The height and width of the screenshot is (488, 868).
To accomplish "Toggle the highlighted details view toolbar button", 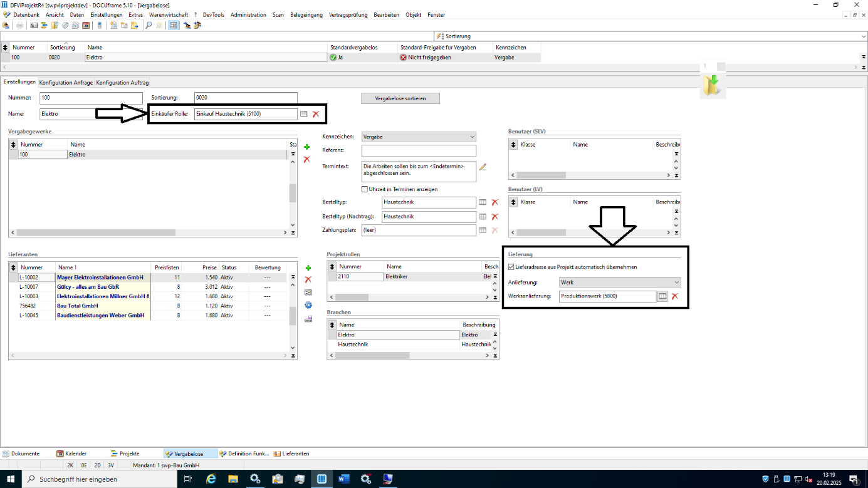I will pos(174,26).
